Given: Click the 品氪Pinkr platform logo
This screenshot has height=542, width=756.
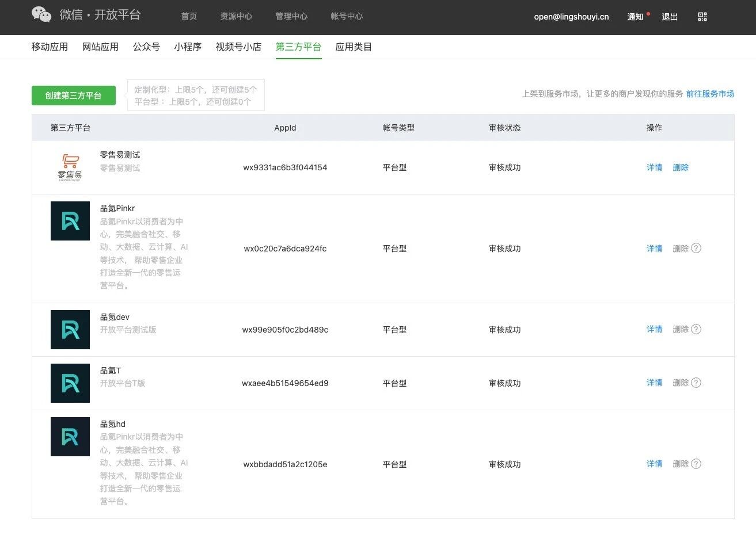Looking at the screenshot, I should tap(70, 221).
